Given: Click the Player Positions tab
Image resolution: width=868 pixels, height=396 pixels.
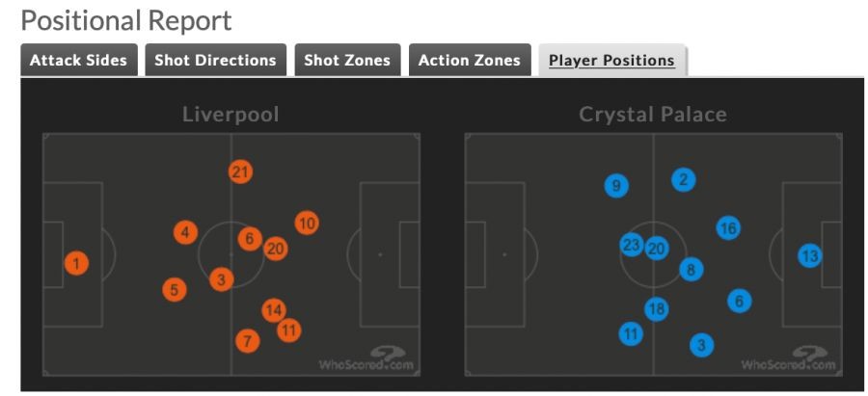Looking at the screenshot, I should 611,60.
